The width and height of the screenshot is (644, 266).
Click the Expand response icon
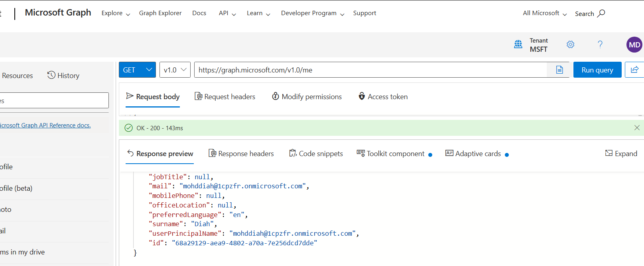pyautogui.click(x=609, y=153)
